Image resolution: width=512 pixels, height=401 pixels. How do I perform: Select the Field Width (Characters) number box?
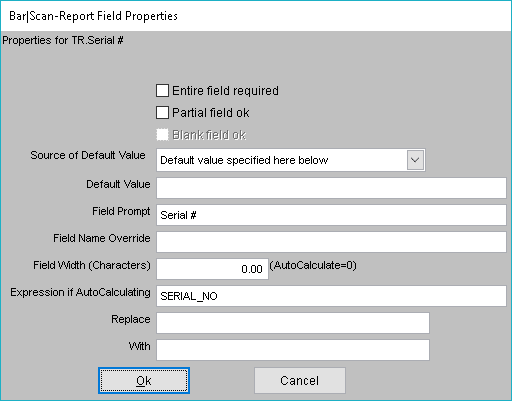pyautogui.click(x=212, y=269)
